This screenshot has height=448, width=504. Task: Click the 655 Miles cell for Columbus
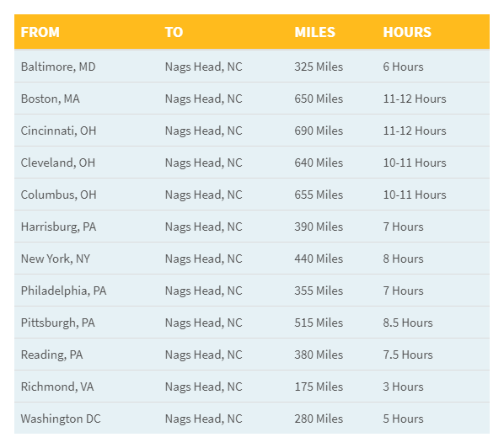click(319, 195)
